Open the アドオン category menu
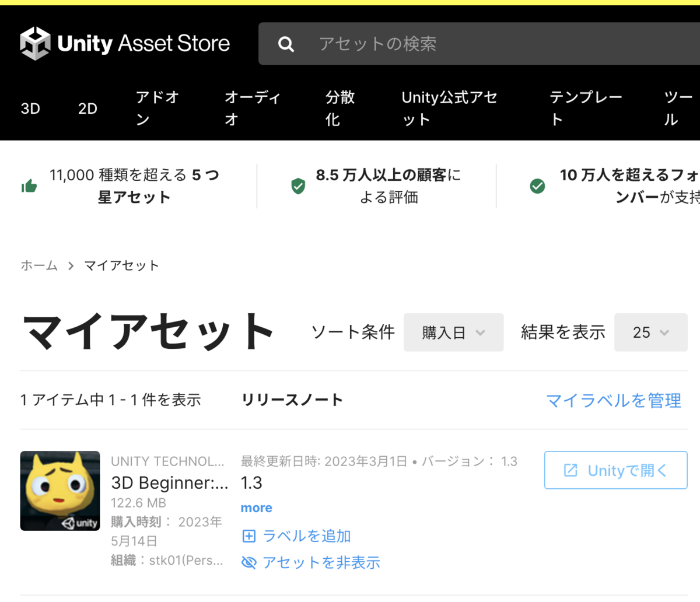The width and height of the screenshot is (700, 602). (157, 108)
